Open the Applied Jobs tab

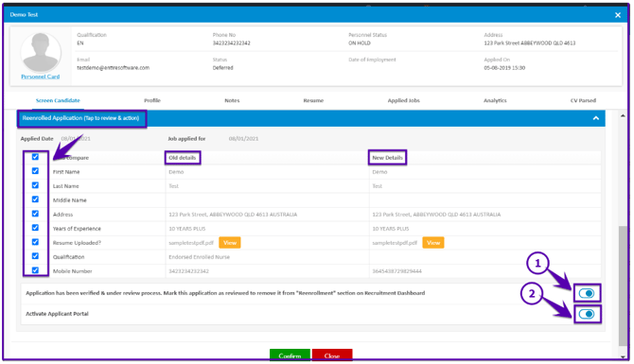[x=403, y=100]
